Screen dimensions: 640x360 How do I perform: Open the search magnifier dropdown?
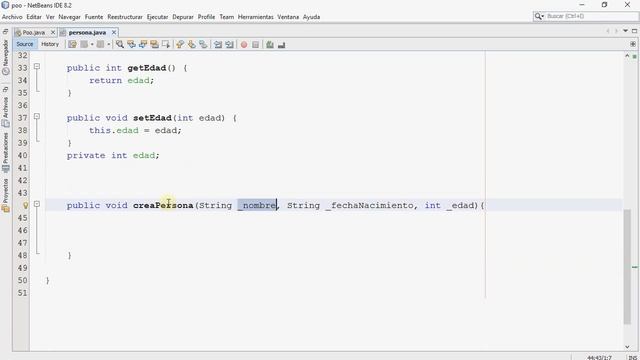tap(539, 16)
